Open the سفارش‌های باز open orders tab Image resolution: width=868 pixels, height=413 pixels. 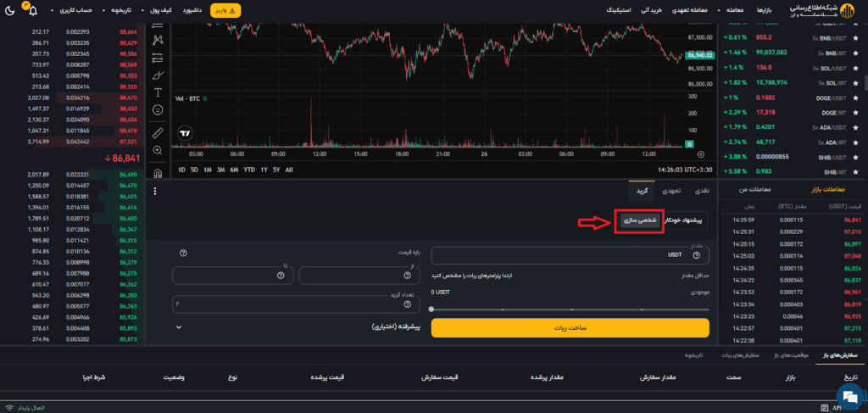tap(840, 355)
